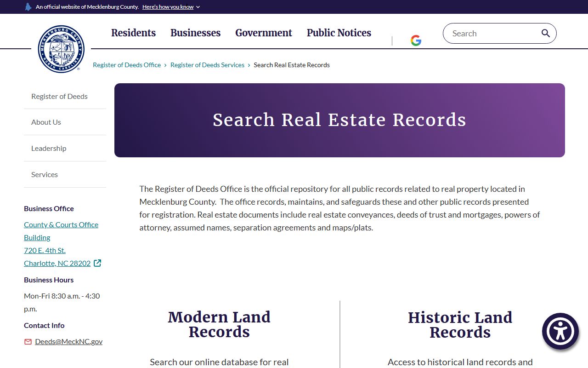This screenshot has width=588, height=368.
Task: Follow the Register of Deeds Office breadcrumb
Action: click(x=127, y=65)
